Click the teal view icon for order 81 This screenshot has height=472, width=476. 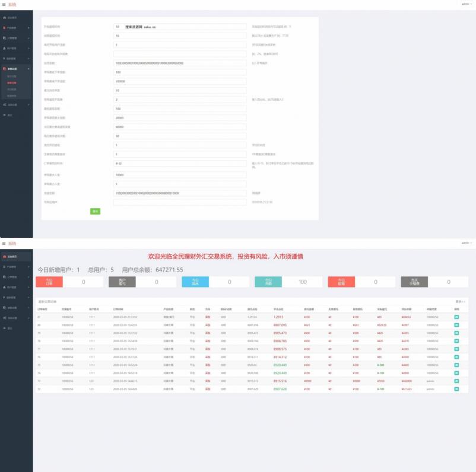(x=456, y=317)
